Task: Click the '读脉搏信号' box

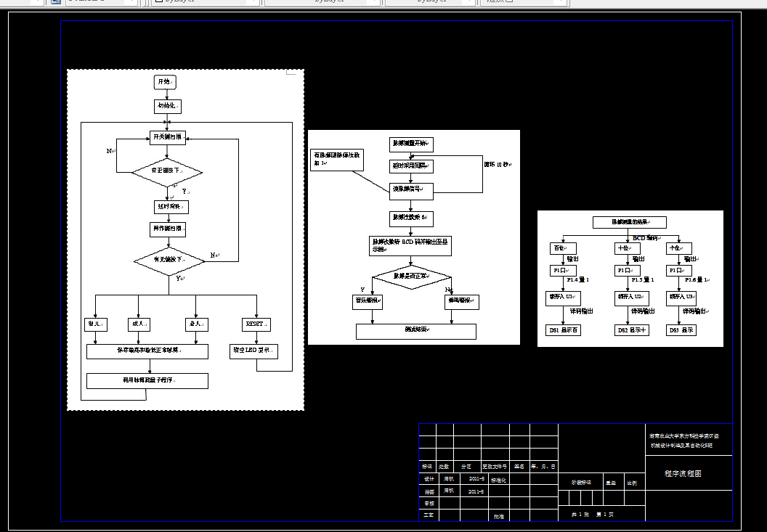Action: [411, 191]
